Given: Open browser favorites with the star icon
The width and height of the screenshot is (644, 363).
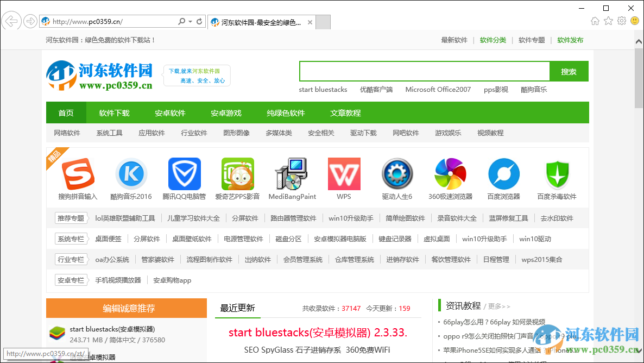Looking at the screenshot, I should 608,20.
